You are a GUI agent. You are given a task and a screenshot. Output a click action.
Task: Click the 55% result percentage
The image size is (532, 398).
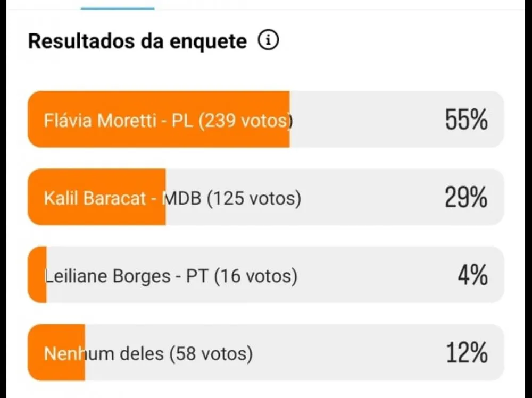pyautogui.click(x=466, y=121)
